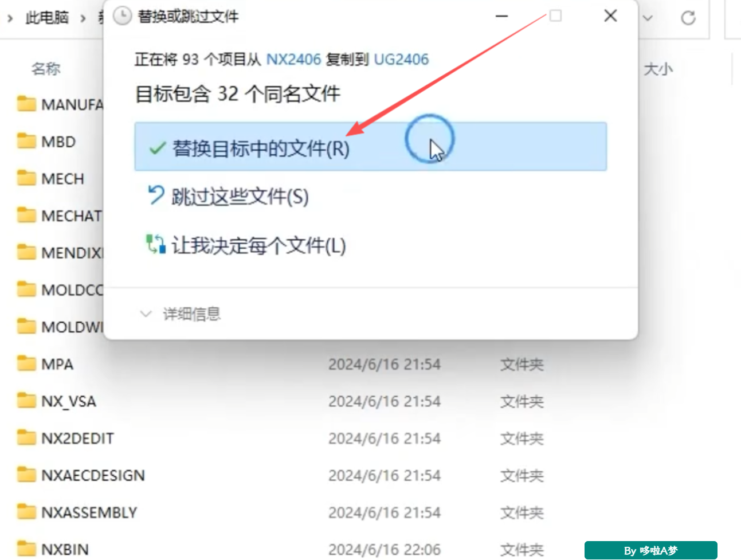Click the compare files decide icon
This screenshot has width=741, height=560.
[x=155, y=244]
